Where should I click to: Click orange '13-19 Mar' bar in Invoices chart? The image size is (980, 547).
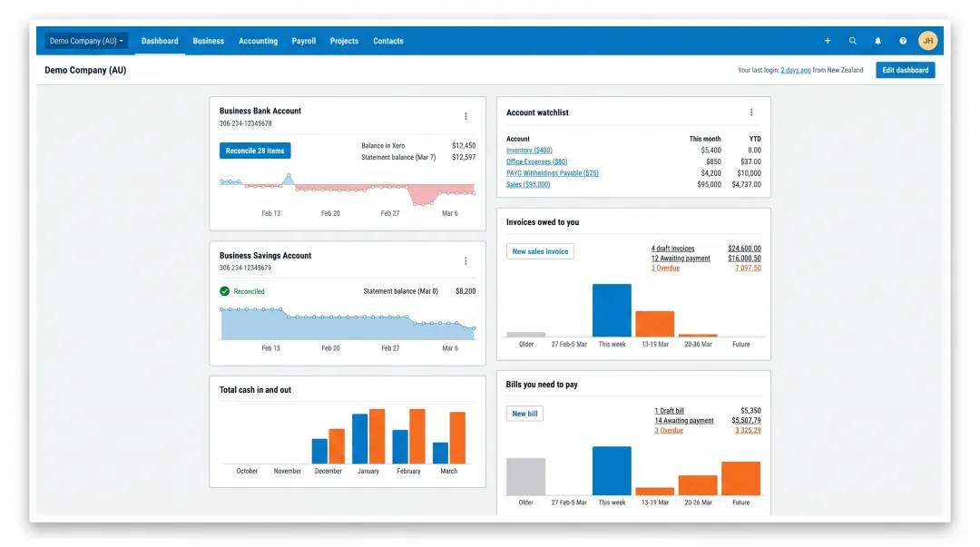tap(655, 324)
